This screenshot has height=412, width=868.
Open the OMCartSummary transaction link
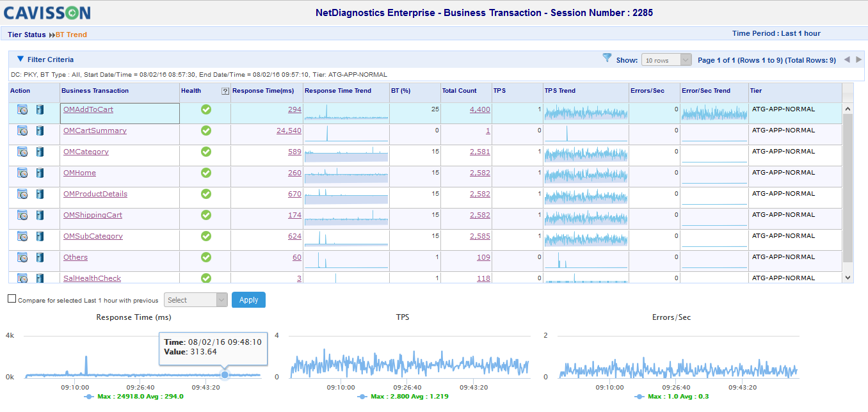click(x=95, y=131)
